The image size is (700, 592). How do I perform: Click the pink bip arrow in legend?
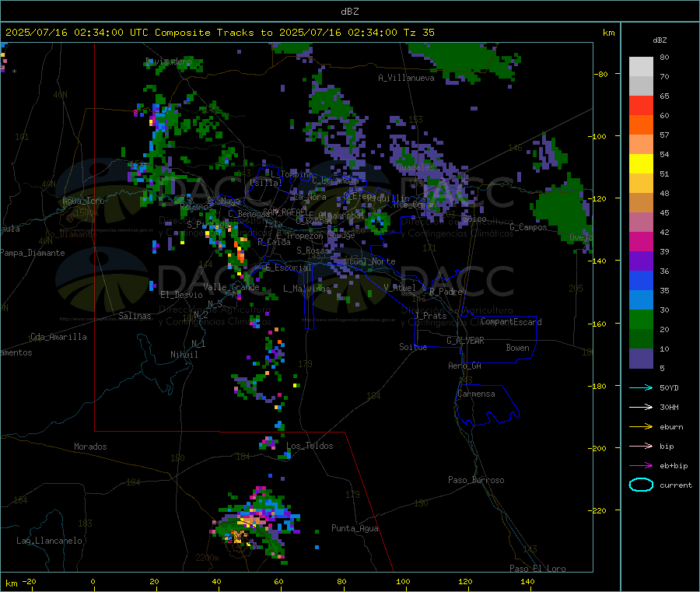[641, 446]
